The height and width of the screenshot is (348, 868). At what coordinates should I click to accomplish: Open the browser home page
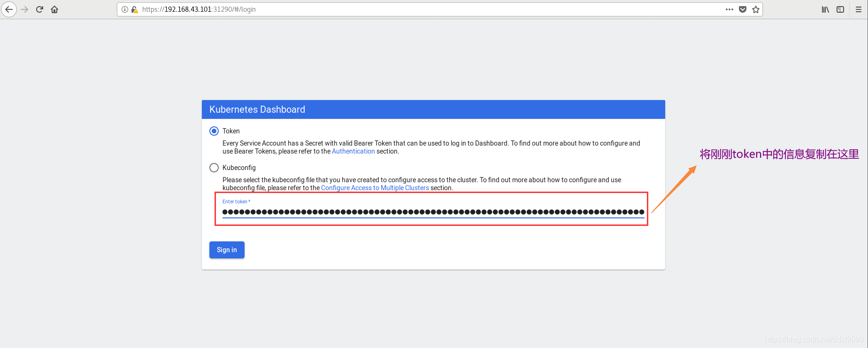coord(54,9)
